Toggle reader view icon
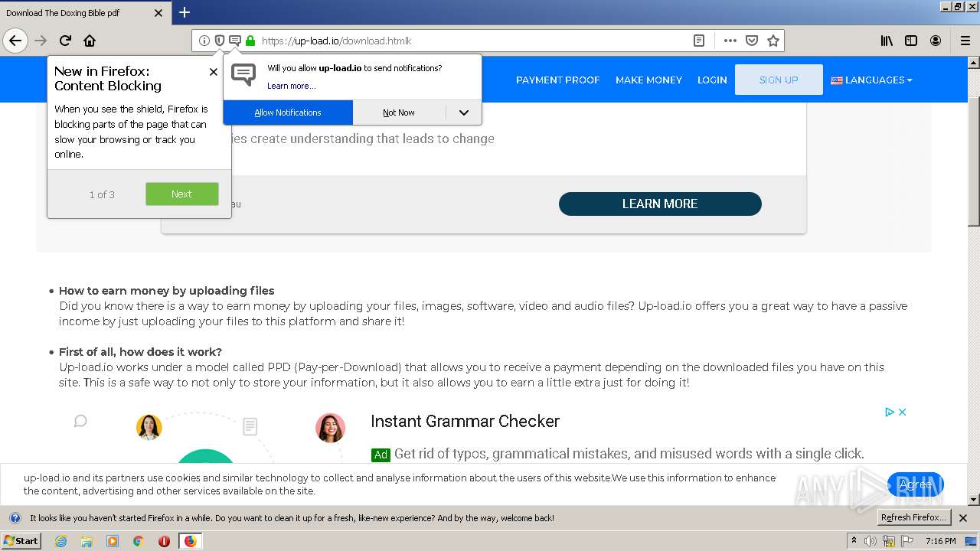This screenshot has height=551, width=980. pyautogui.click(x=699, y=41)
